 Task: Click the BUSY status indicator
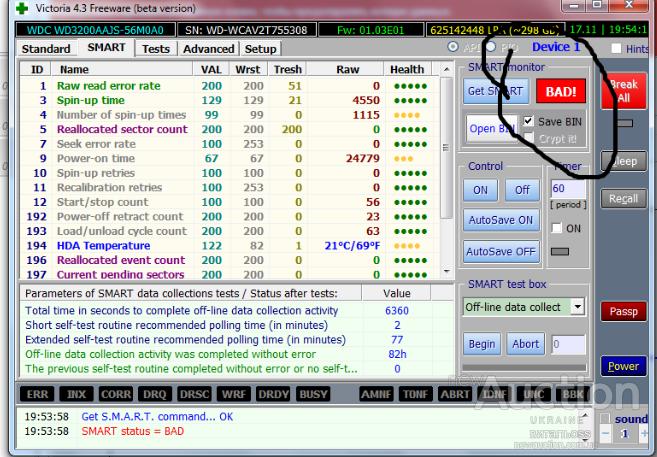pyautogui.click(x=313, y=394)
